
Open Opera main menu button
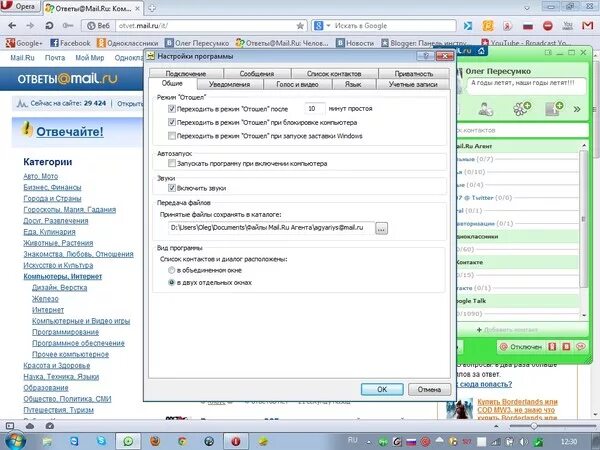[x=20, y=7]
